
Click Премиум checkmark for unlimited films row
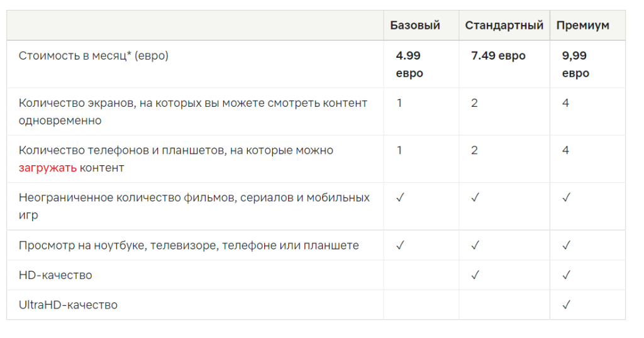566,198
